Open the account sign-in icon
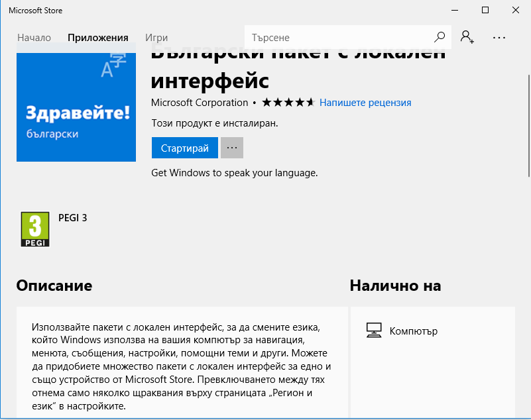Screen dimensions: 531x420 [x=467, y=37]
